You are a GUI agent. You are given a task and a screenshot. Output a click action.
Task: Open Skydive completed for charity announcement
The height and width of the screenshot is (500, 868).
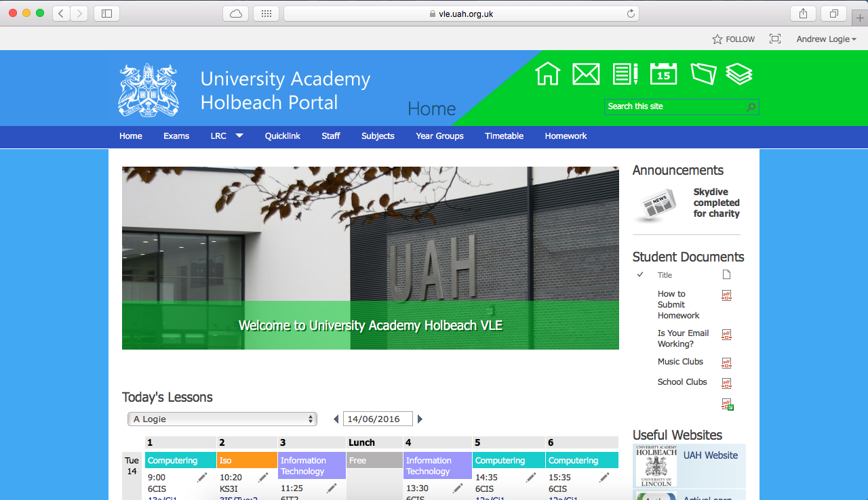pos(717,203)
